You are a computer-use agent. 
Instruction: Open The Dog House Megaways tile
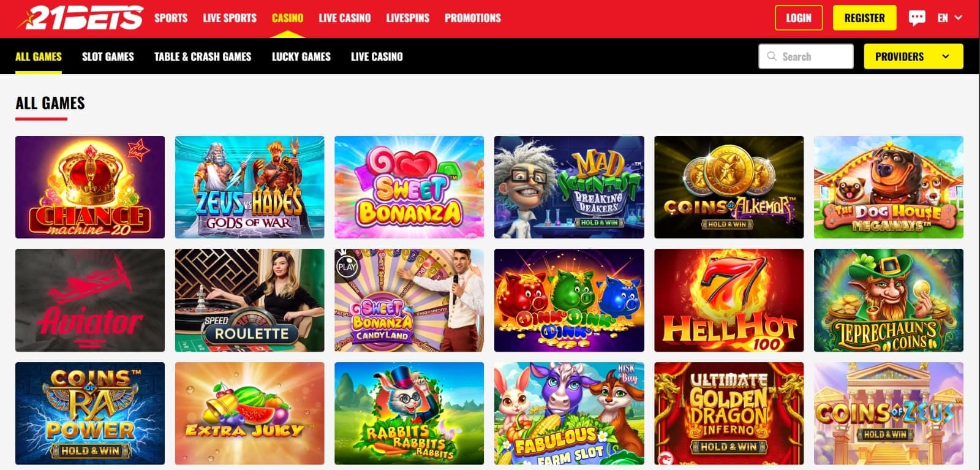tap(889, 187)
